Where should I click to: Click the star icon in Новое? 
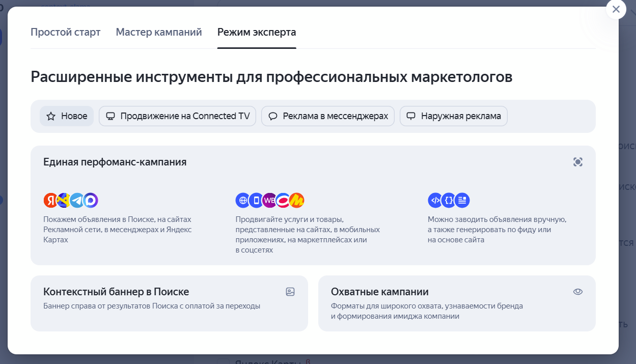point(51,116)
